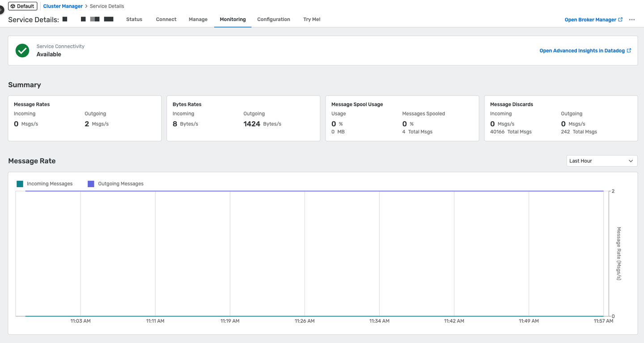644x343 pixels.
Task: Click the 1424 Bytes/s outgoing value
Action: (x=262, y=124)
